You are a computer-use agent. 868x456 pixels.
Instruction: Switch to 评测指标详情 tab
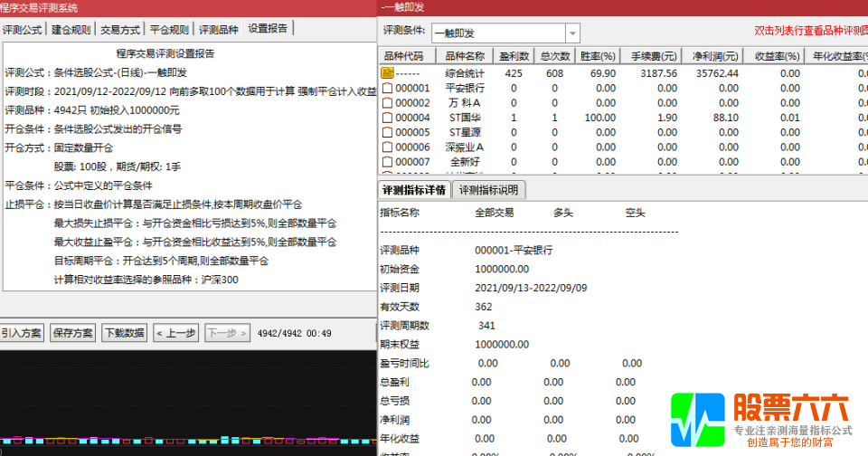(414, 190)
